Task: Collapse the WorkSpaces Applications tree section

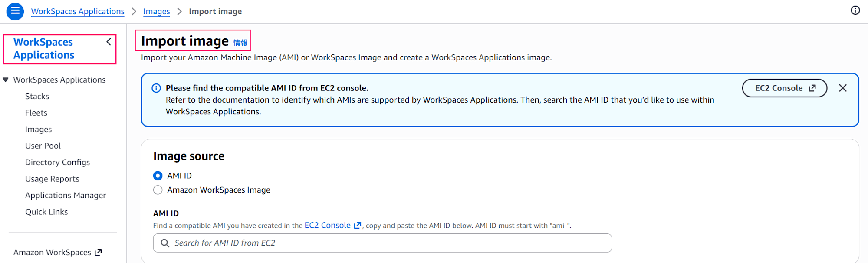Action: (6, 80)
